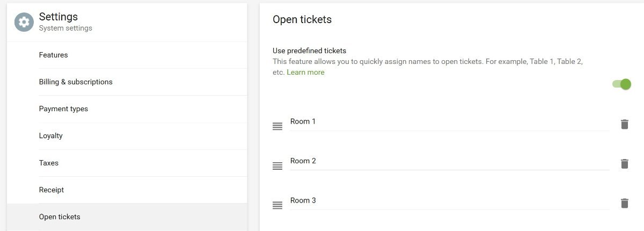Click the Settings gear icon
The width and height of the screenshot is (644, 231).
point(24,22)
